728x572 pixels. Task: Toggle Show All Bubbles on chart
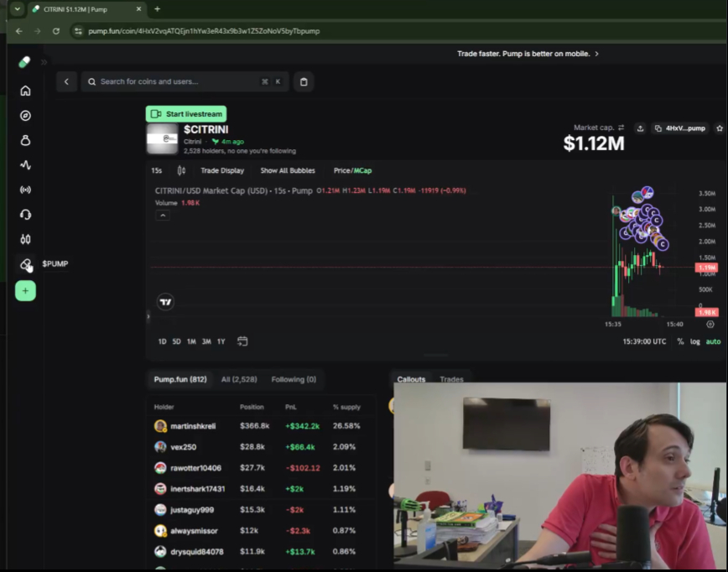pyautogui.click(x=288, y=171)
